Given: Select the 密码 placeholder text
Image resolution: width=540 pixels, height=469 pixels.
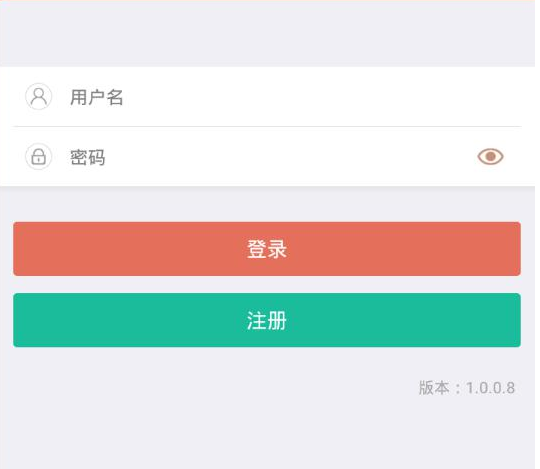Looking at the screenshot, I should (87, 157).
